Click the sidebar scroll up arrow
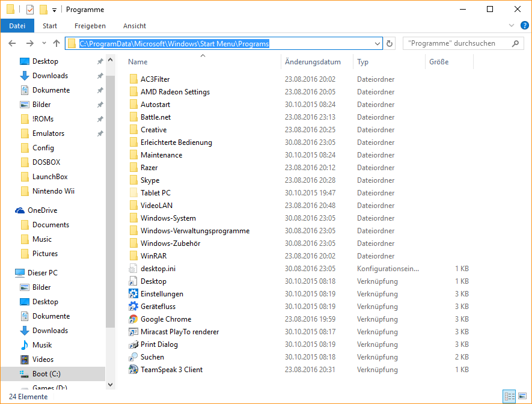 pyautogui.click(x=110, y=60)
